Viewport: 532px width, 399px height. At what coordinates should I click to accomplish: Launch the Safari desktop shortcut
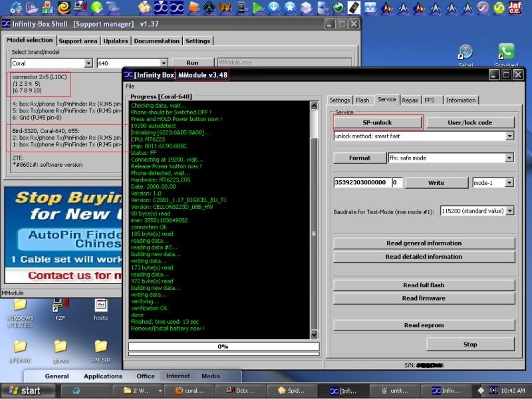click(x=465, y=56)
